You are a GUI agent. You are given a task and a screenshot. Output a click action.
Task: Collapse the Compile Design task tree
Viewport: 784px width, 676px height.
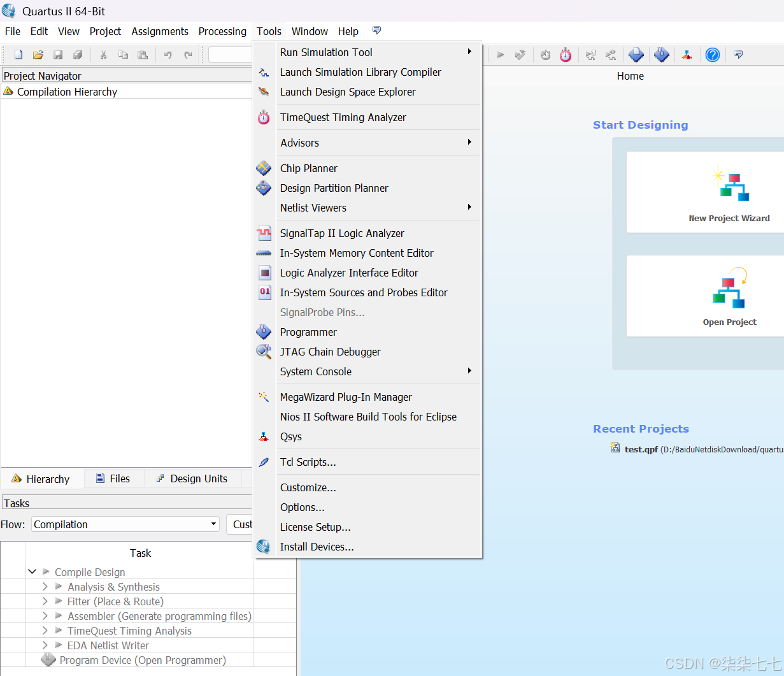32,572
